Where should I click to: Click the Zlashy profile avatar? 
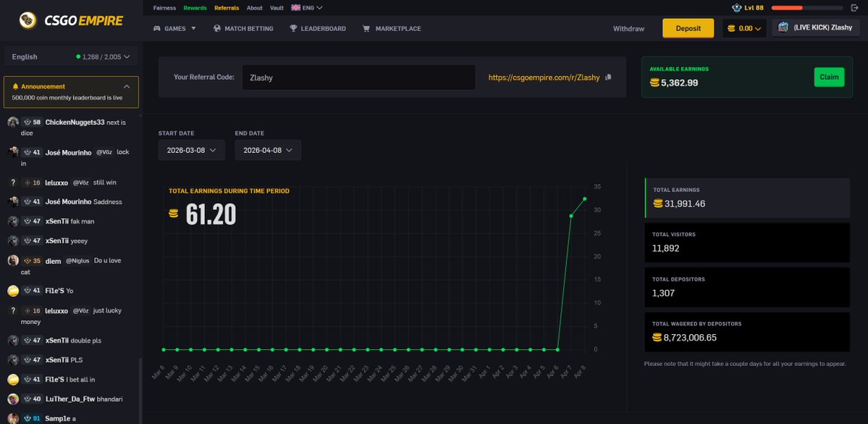coord(783,27)
